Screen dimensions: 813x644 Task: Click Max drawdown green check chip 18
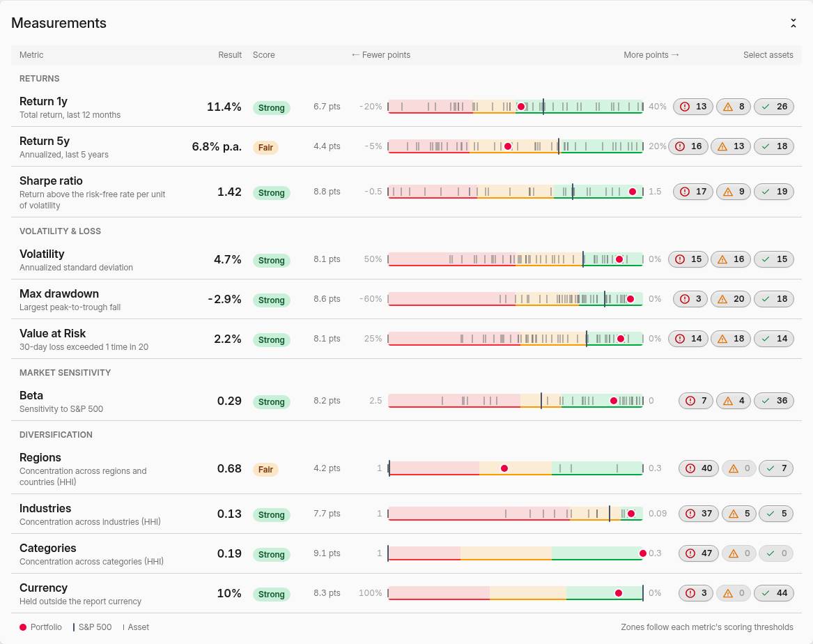773,299
